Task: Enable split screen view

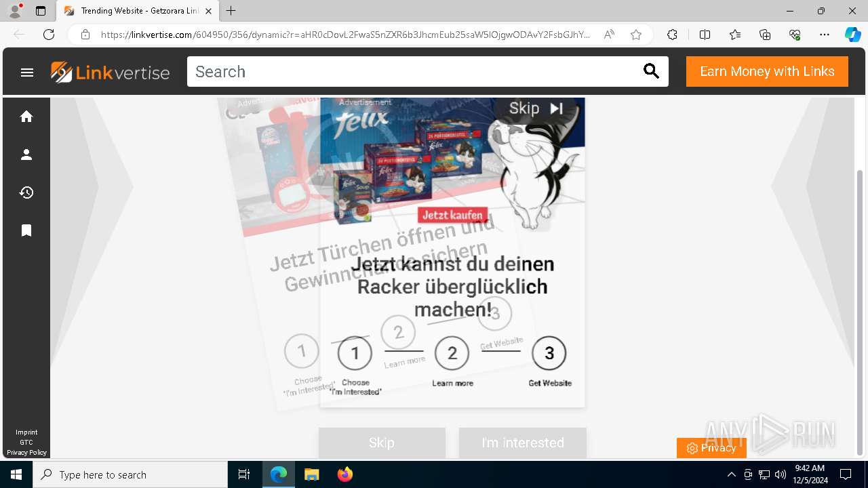Action: 705,35
